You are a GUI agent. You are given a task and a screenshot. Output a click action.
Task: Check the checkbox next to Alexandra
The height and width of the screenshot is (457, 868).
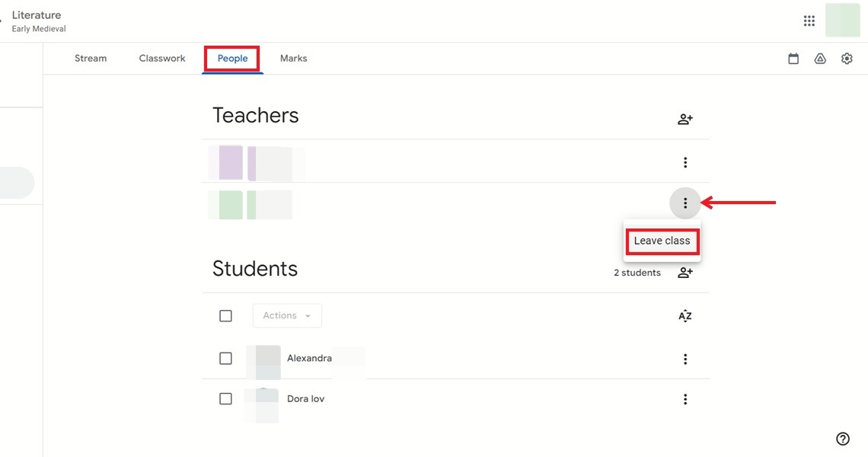(x=225, y=358)
